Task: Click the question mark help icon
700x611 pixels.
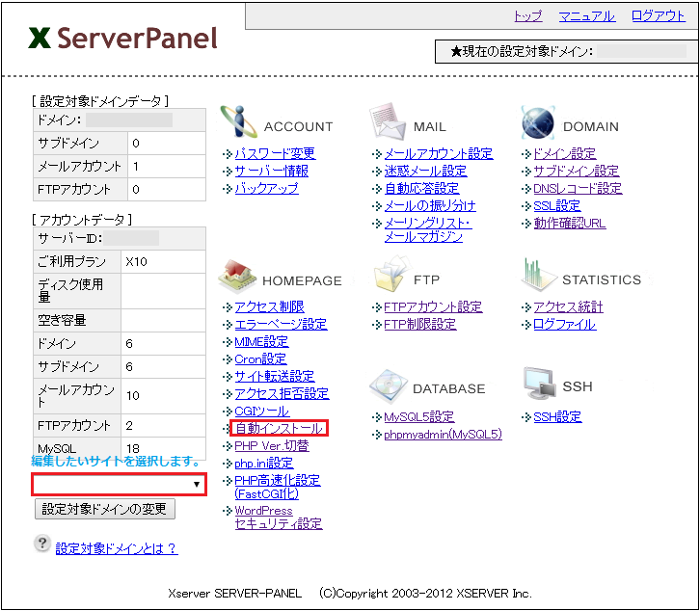Action: (42, 544)
